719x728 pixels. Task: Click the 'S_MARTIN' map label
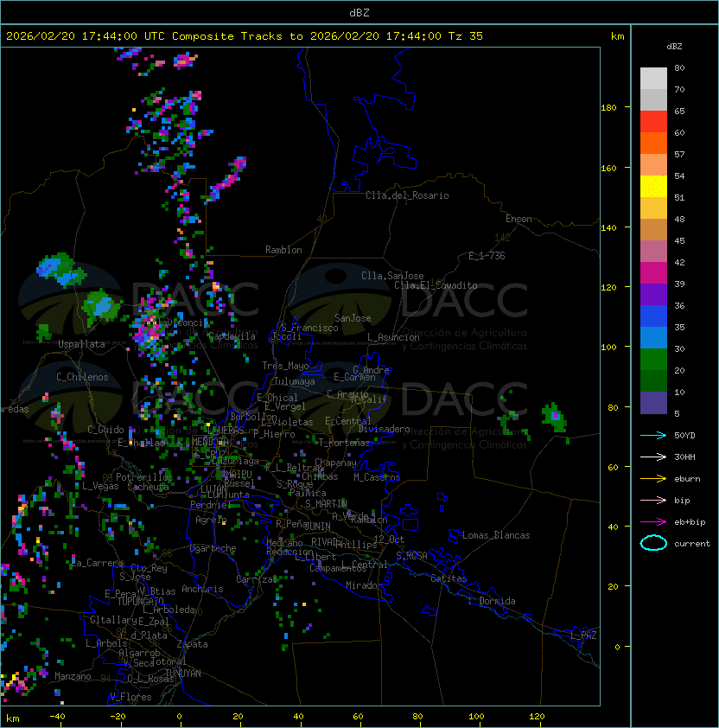[326, 504]
